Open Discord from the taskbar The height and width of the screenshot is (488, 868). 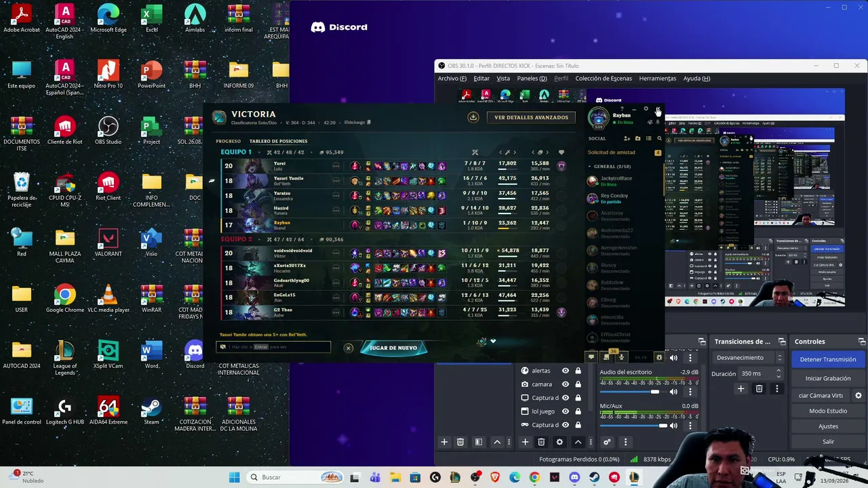point(574,477)
